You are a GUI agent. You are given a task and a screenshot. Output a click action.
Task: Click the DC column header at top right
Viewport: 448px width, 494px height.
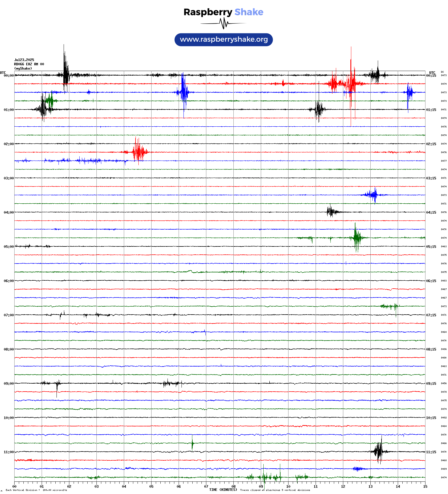pos(442,72)
